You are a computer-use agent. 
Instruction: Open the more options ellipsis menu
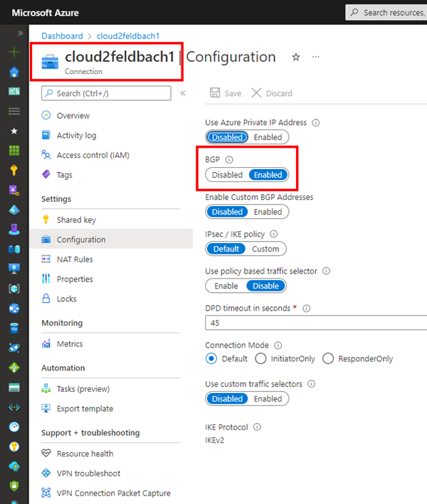(x=316, y=57)
